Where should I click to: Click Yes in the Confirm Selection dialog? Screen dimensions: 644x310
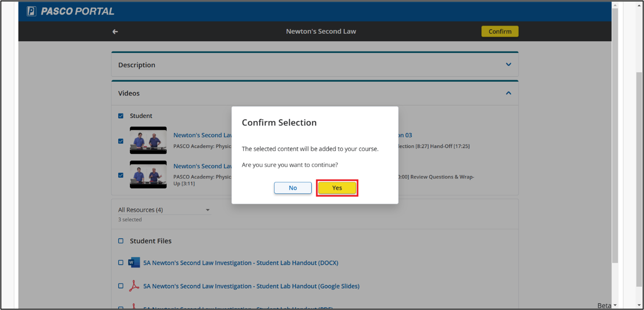337,188
